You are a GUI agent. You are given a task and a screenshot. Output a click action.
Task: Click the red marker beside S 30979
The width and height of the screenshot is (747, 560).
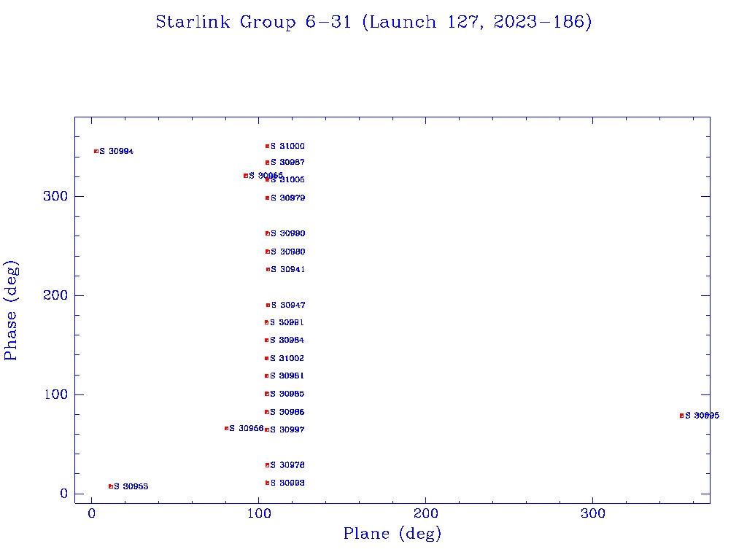pos(267,198)
